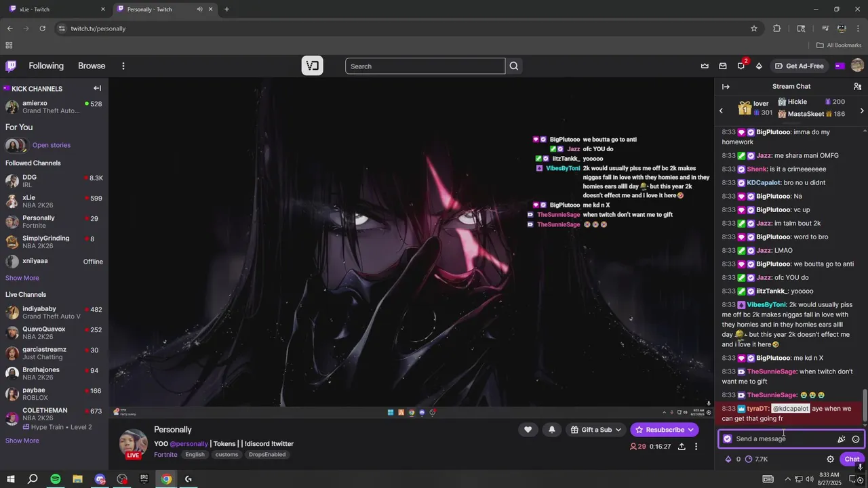Expand followed channels with Show More
Viewport: 868px width, 488px height.
coord(22,278)
